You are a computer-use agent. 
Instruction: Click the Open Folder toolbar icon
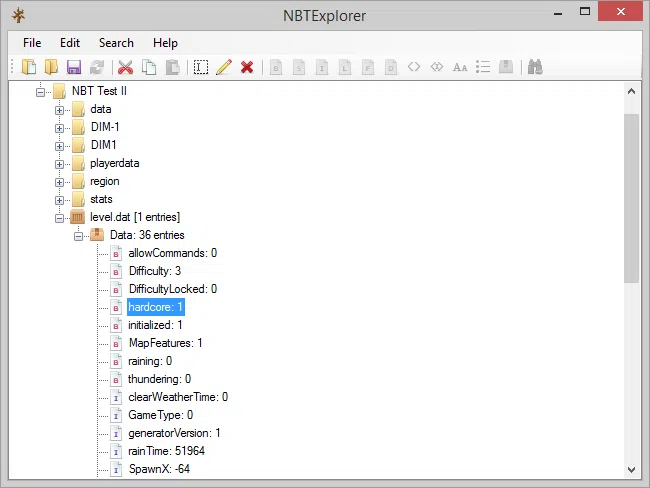click(x=51, y=67)
